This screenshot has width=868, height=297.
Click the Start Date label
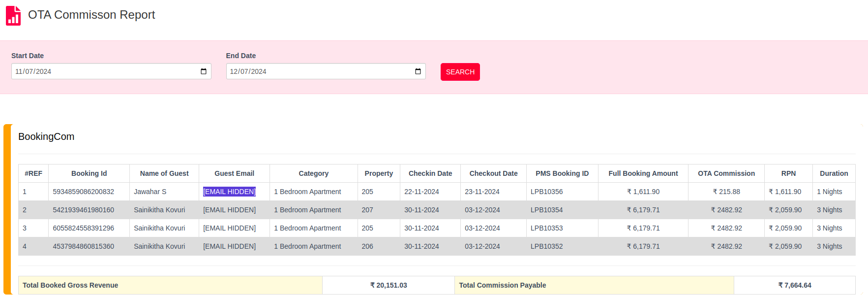click(x=28, y=56)
